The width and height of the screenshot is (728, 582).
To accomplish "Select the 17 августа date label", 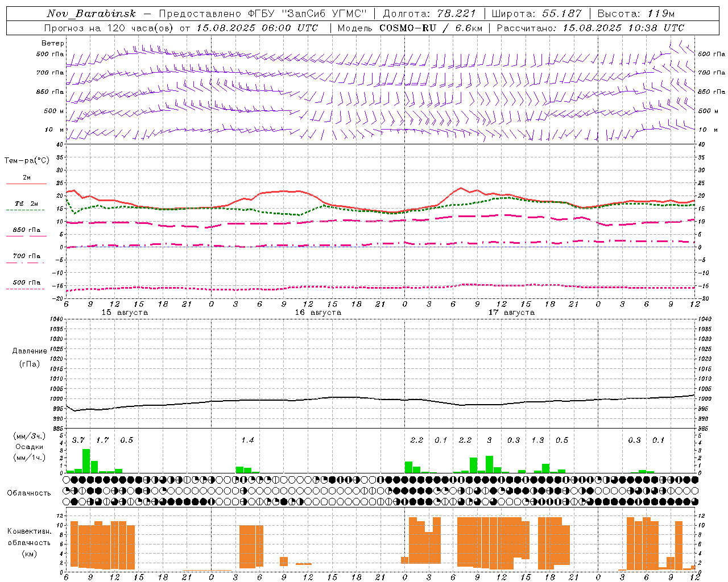I will (x=511, y=313).
